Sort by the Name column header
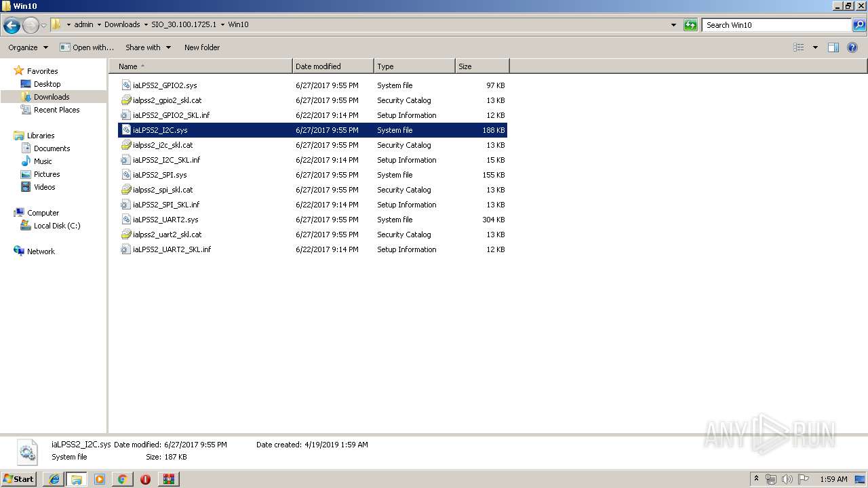This screenshot has width=868, height=488. tap(201, 66)
